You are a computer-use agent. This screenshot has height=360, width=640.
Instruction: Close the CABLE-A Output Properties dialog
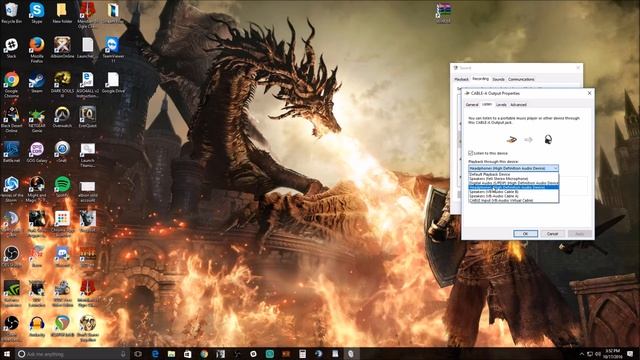pos(589,93)
